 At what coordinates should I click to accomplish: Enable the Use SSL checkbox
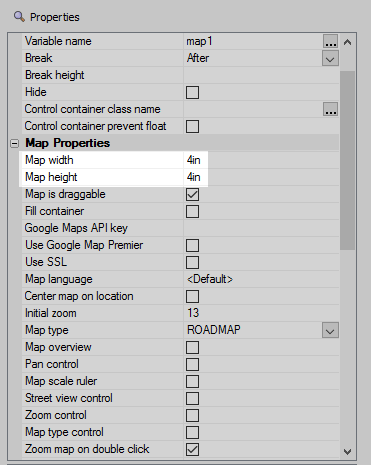[x=192, y=262]
